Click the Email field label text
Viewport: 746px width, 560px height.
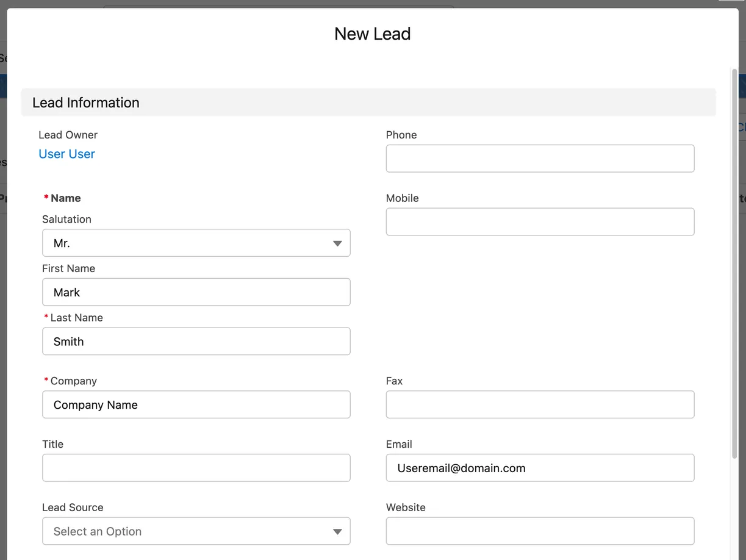point(399,444)
